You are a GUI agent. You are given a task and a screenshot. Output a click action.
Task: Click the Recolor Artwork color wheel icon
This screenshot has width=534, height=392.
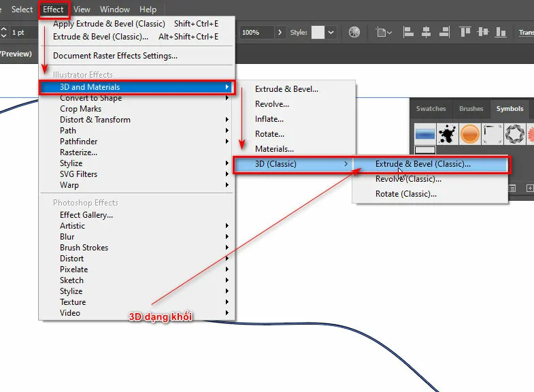coord(354,32)
